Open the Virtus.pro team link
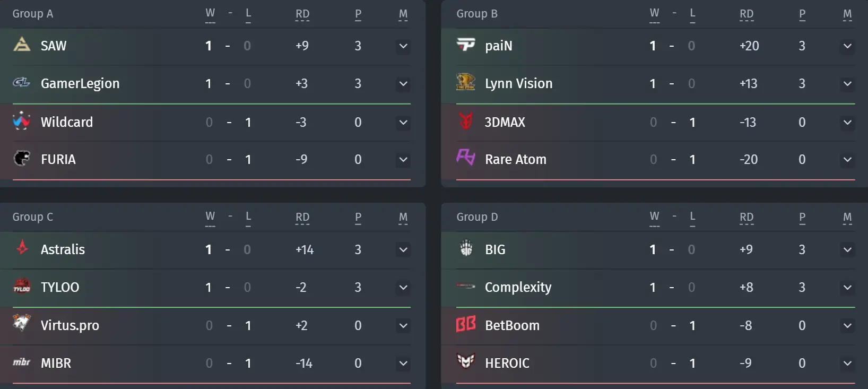The height and width of the screenshot is (389, 868). click(70, 325)
